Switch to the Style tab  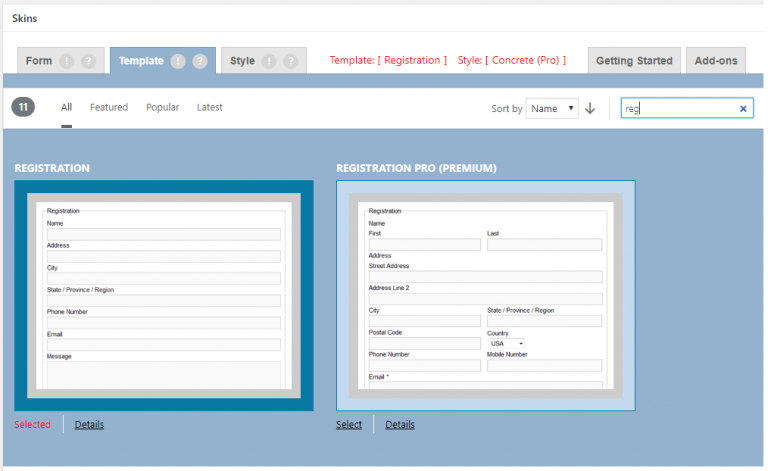tap(243, 61)
